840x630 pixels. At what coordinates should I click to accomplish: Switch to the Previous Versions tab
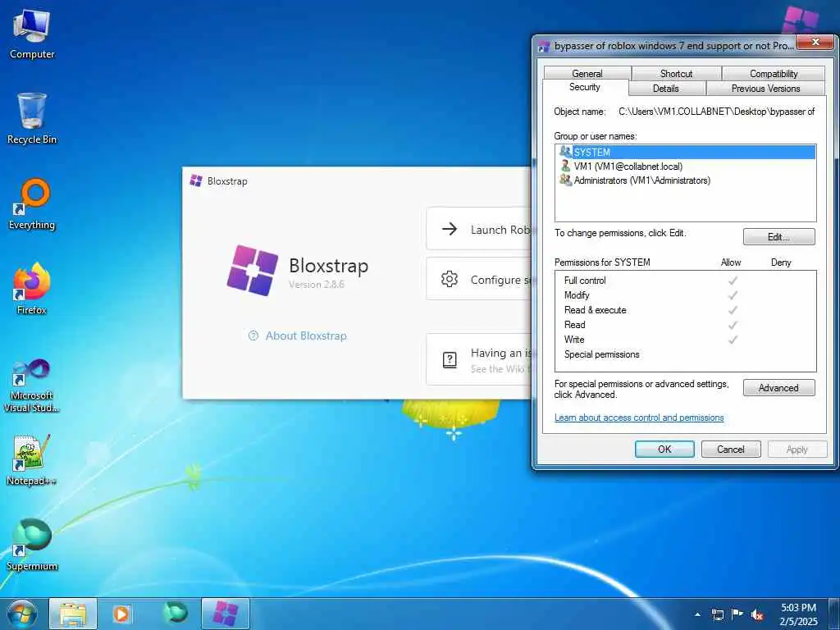(x=765, y=89)
